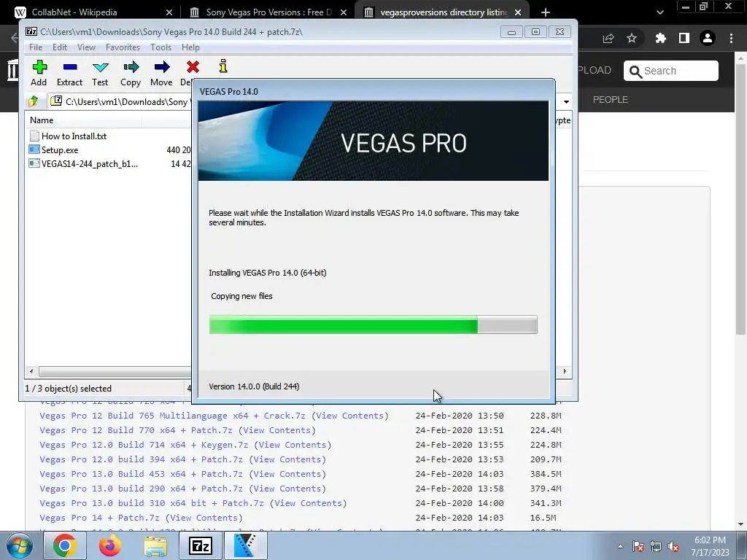Viewport: 747px width, 560px height.
Task: Click the installation progress bar
Action: (x=373, y=324)
